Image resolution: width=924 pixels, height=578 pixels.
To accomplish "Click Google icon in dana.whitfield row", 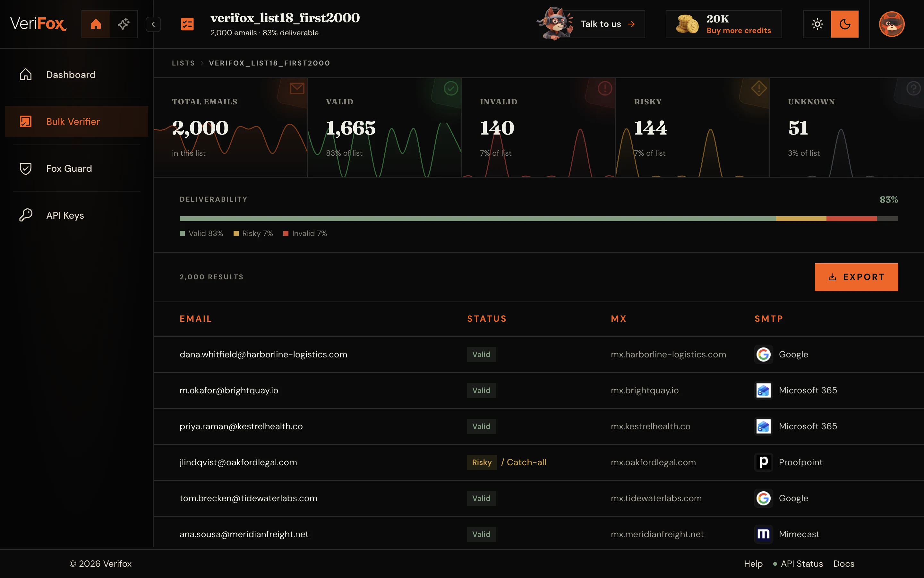I will (x=763, y=355).
